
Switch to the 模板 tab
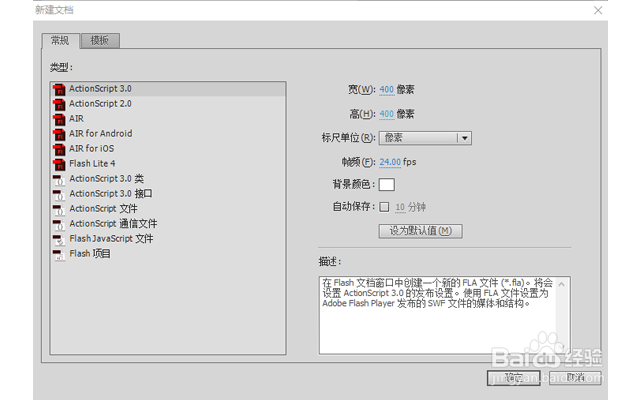(x=100, y=40)
